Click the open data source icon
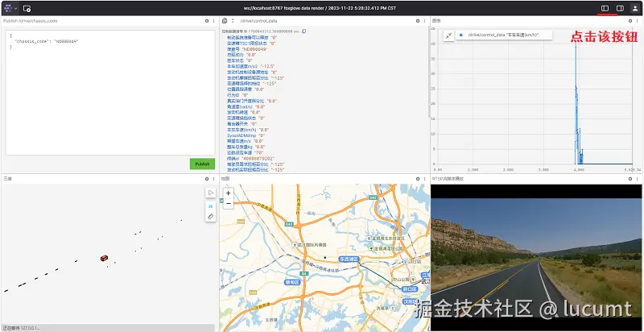Image resolution: width=644 pixels, height=332 pixels. tap(27, 8)
